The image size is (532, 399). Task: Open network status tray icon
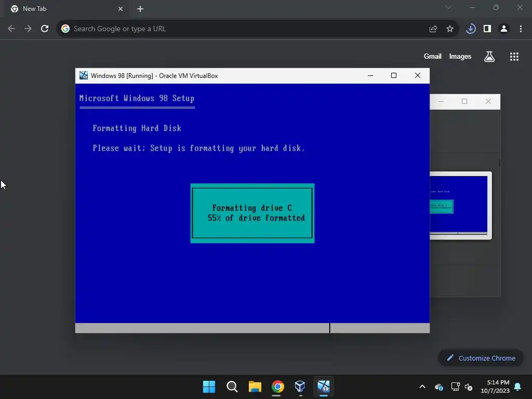point(455,387)
